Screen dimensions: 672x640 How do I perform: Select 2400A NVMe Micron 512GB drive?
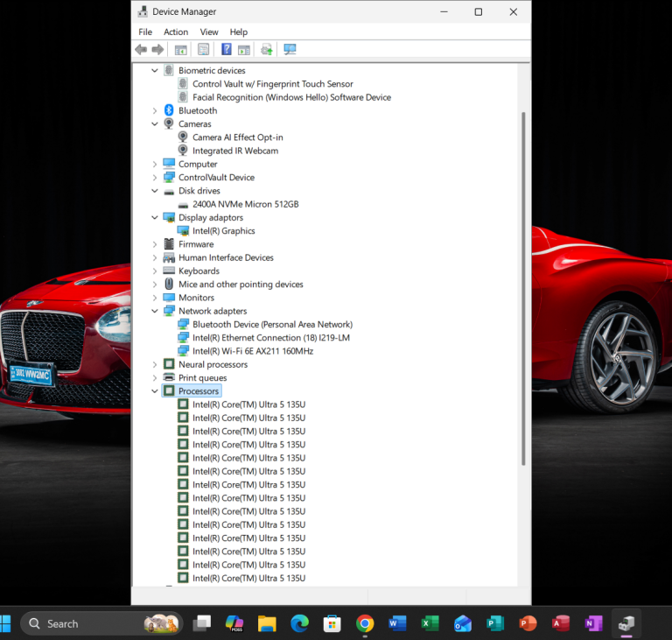[245, 204]
